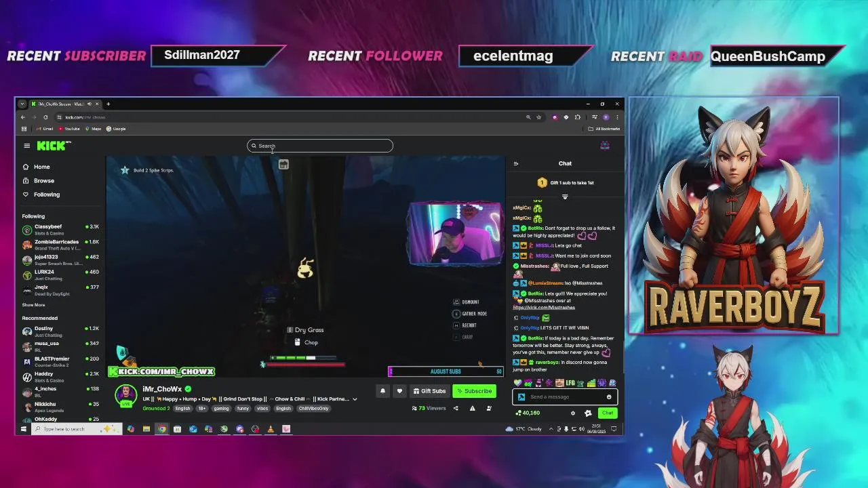
Task: Select the gaming stream tag
Action: point(221,409)
